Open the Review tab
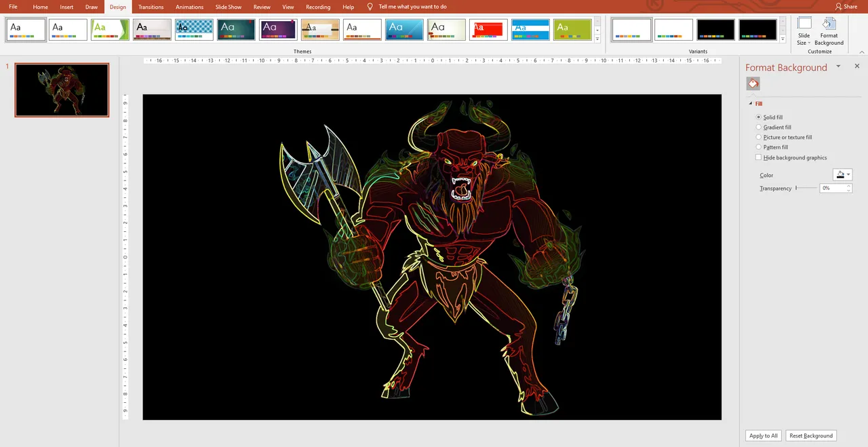868x447 pixels. (x=262, y=7)
